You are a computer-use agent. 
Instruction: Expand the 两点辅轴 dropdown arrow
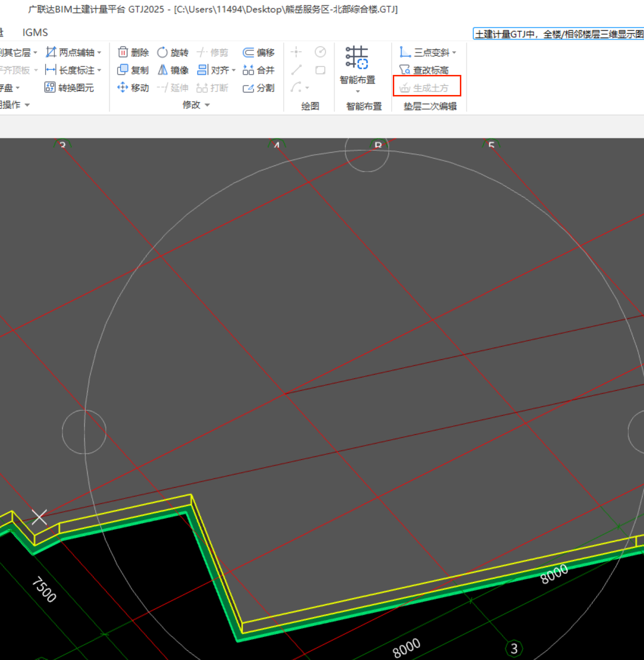[x=99, y=52]
